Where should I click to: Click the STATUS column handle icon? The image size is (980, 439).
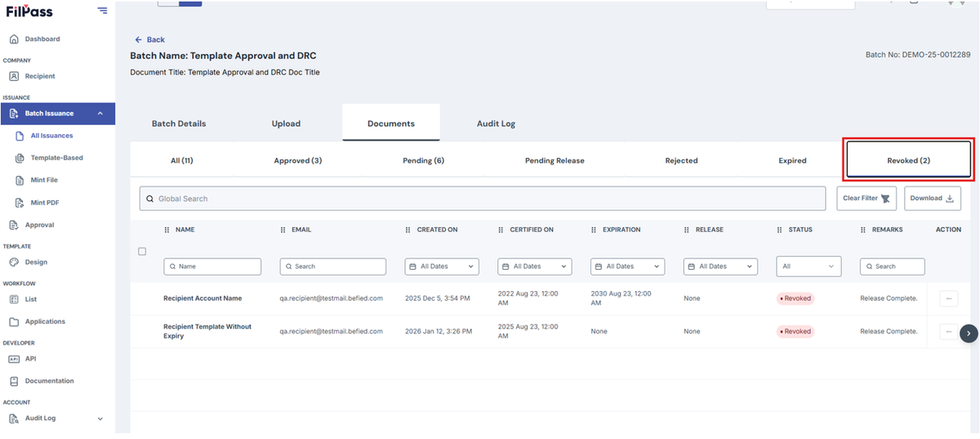point(780,230)
